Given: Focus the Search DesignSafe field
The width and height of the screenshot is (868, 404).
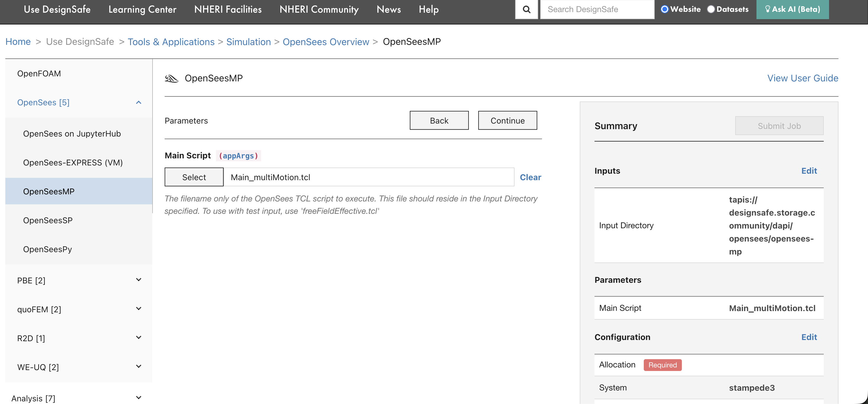Looking at the screenshot, I should click(597, 9).
